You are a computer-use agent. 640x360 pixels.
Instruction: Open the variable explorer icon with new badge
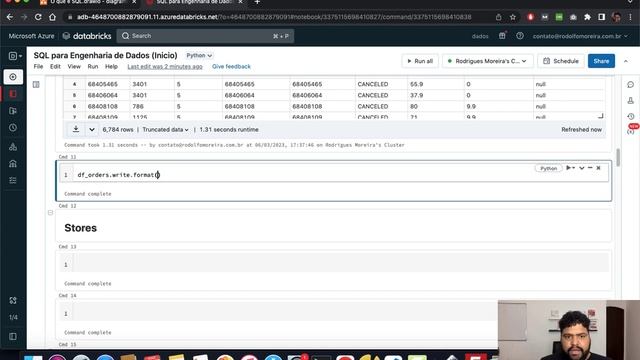631,130
